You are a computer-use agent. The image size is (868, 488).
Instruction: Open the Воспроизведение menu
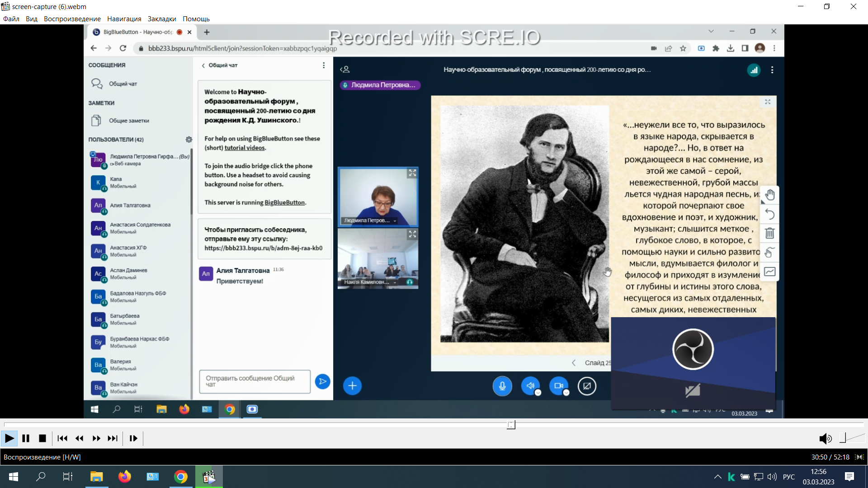pyautogui.click(x=72, y=19)
